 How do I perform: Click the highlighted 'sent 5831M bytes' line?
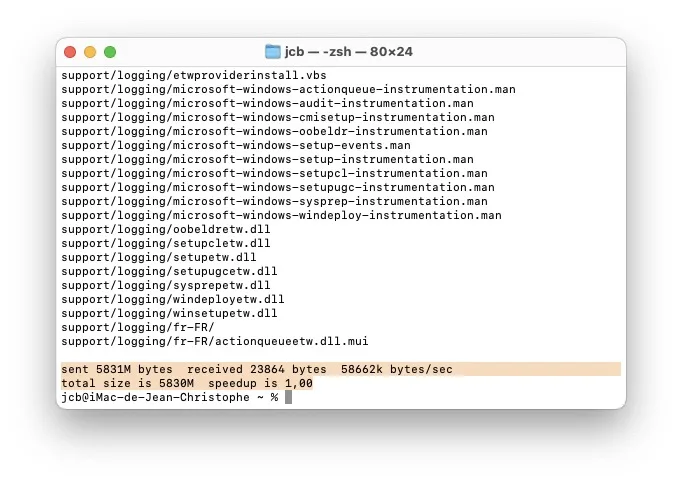(341, 369)
